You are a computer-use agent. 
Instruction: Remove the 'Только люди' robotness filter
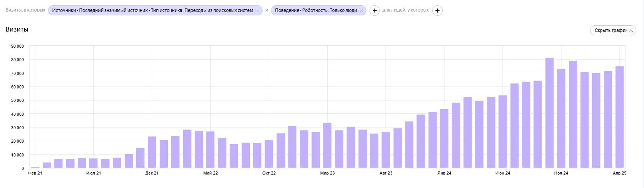361,11
